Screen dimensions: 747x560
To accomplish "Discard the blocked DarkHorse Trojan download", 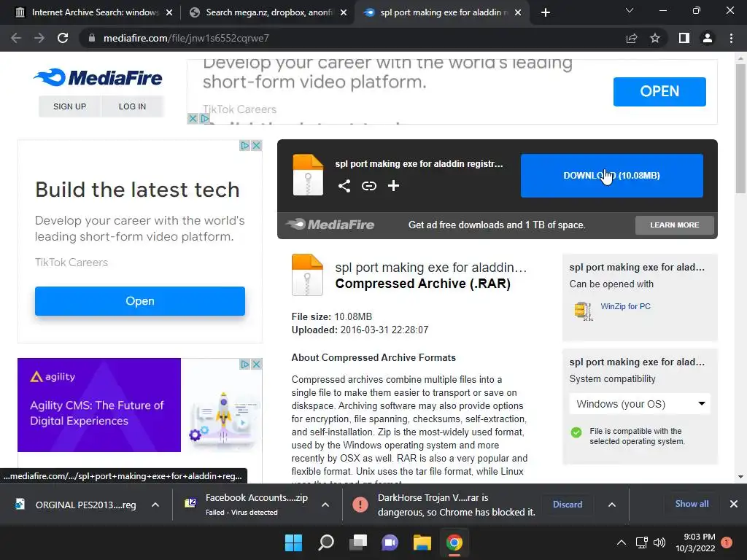I will [568, 505].
